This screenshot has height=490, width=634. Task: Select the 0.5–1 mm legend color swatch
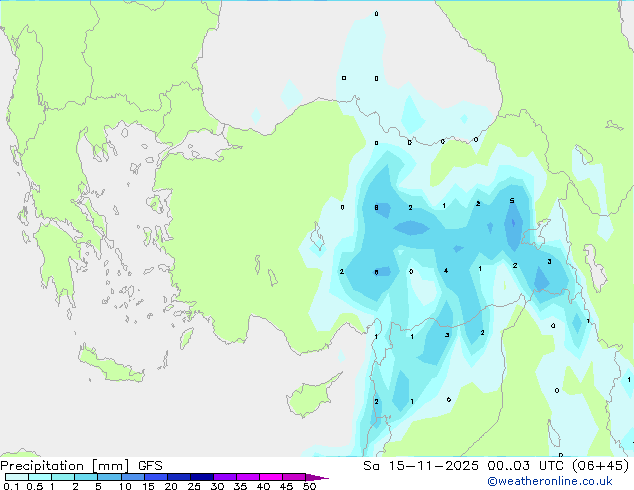click(40, 477)
